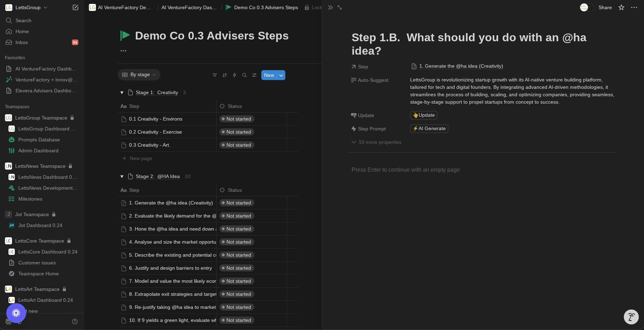Open the Inbox with 94 notifications

[x=42, y=42]
